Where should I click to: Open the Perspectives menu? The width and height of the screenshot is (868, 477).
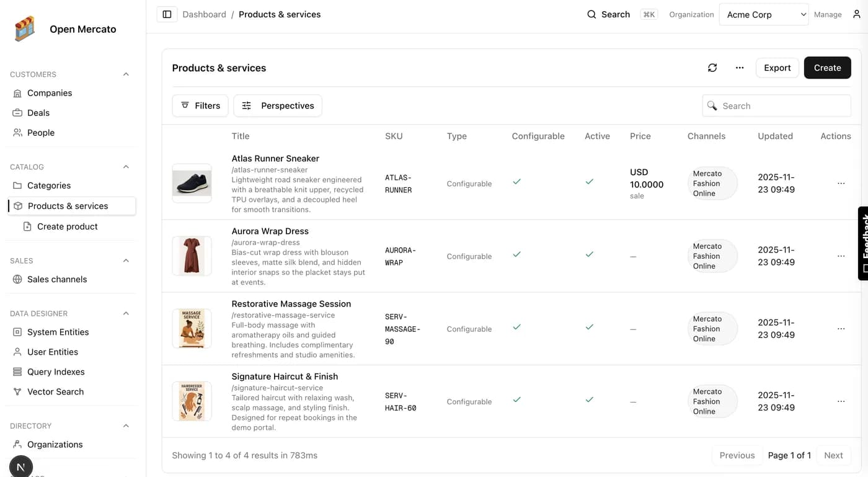point(277,105)
